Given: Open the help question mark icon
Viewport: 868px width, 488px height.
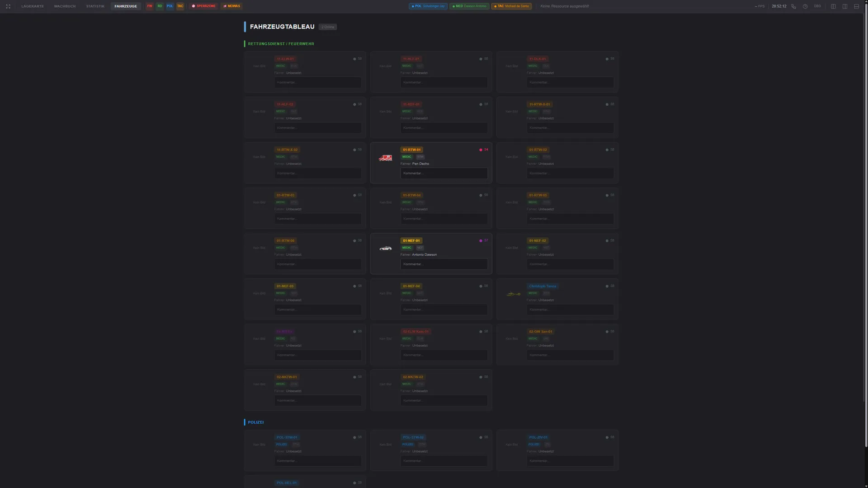Looking at the screenshot, I should click(x=805, y=6).
